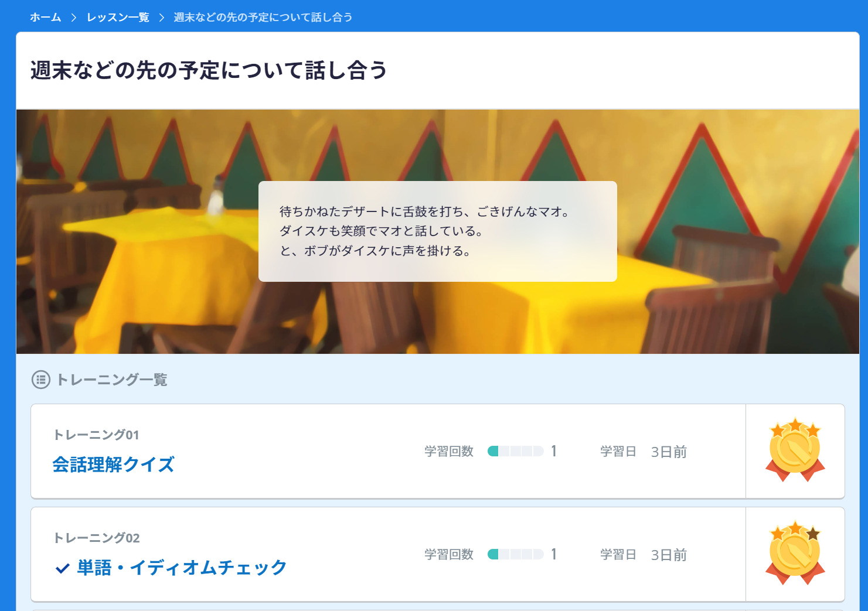The height and width of the screenshot is (611, 868).
Task: Click chevron after レッスン一覧 breadcrumb
Action: click(x=162, y=18)
